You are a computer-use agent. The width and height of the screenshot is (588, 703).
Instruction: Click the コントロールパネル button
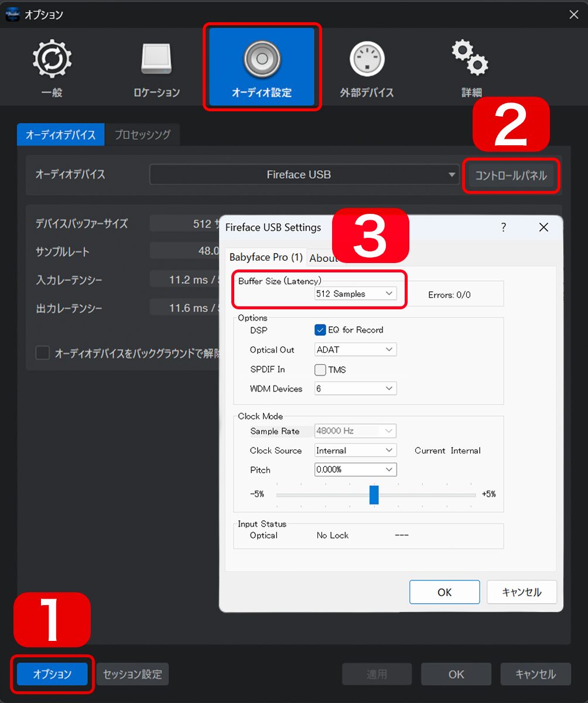coord(511,175)
